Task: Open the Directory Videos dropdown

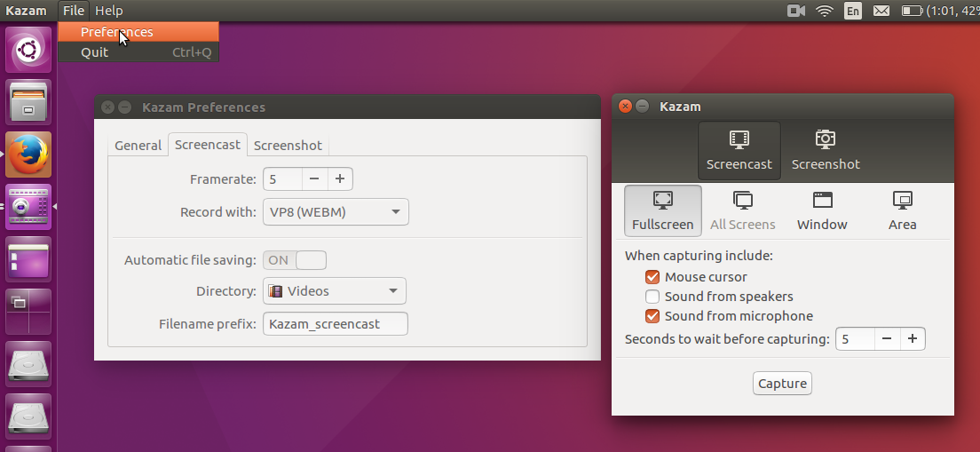Action: coord(335,290)
